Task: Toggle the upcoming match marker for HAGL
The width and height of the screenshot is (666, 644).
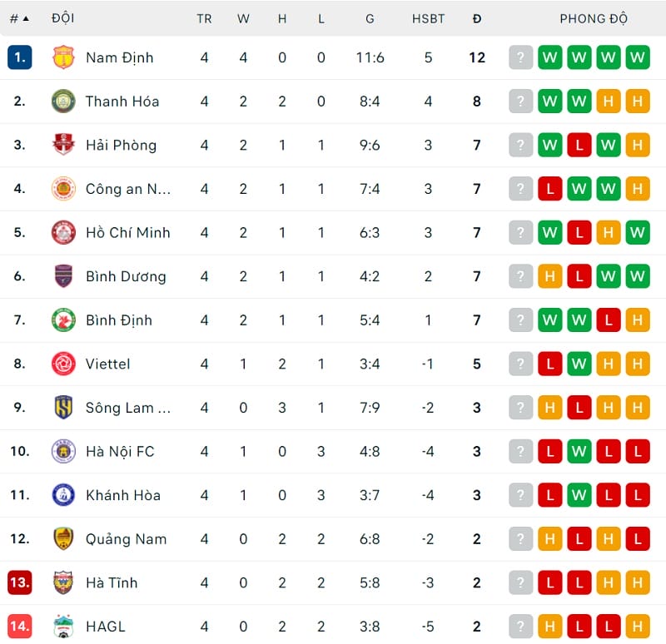Action: click(x=520, y=626)
